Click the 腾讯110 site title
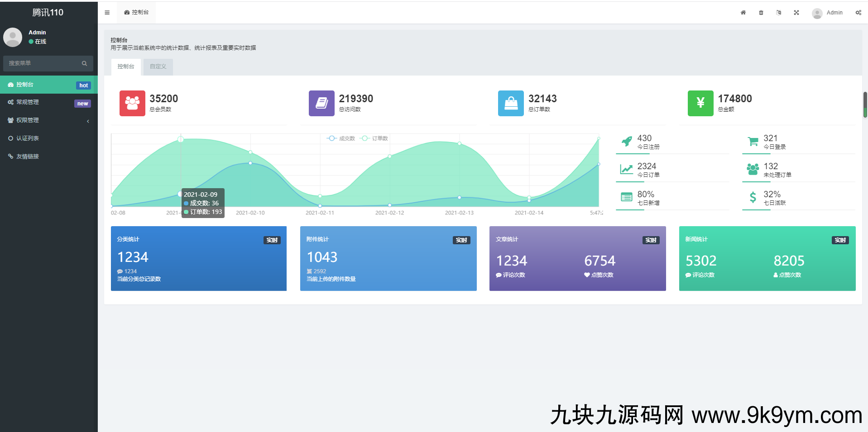Screen dimensions: 868x432 pos(48,13)
